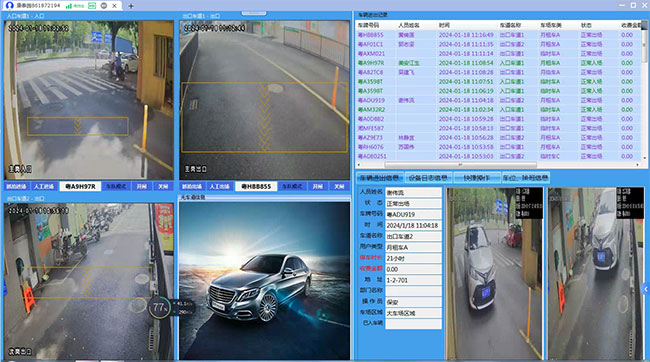Click 关闸 button under exit lane 1 camera

[339, 187]
